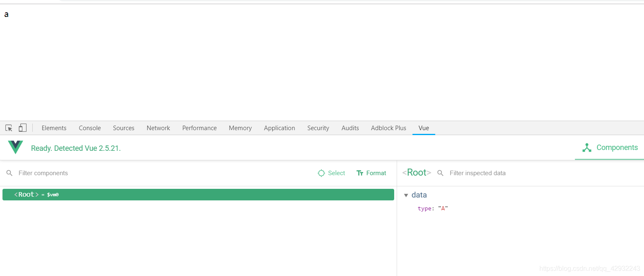Click the data section label

pos(419,195)
